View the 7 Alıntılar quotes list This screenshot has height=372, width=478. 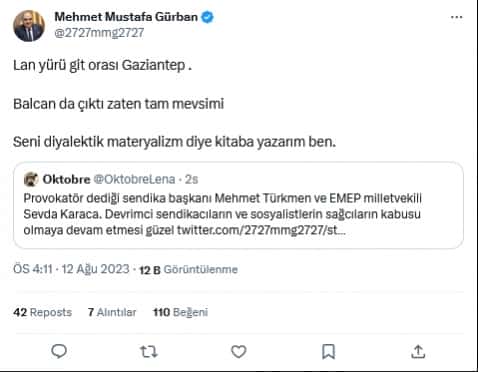click(x=112, y=312)
